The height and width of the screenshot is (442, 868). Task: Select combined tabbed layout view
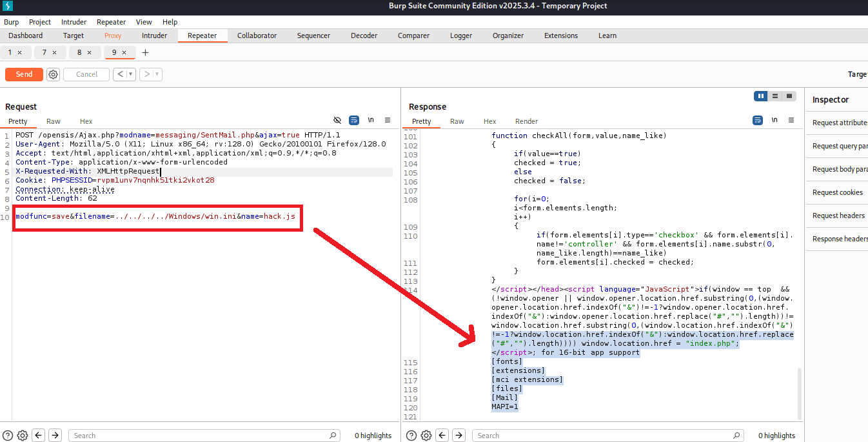coord(789,96)
